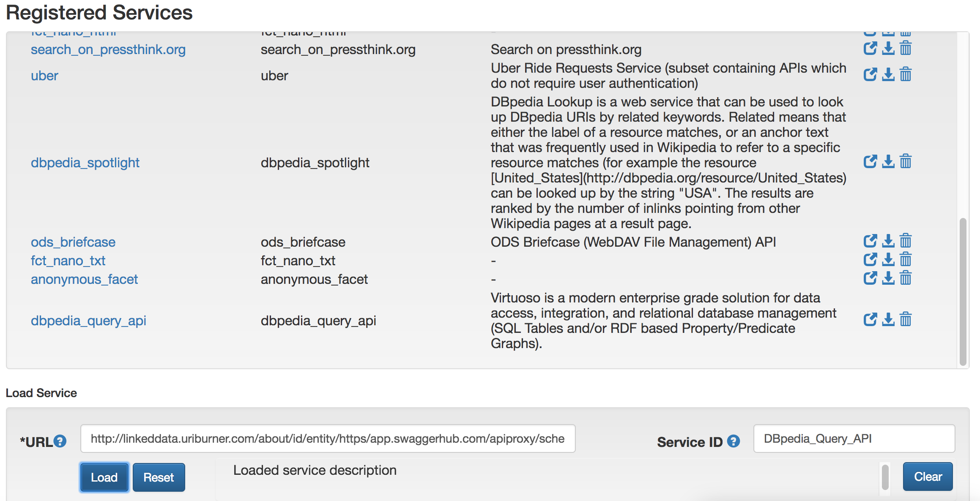This screenshot has height=501, width=980.
Task: Open the dbpedia_spotlight service link
Action: [x=85, y=162]
